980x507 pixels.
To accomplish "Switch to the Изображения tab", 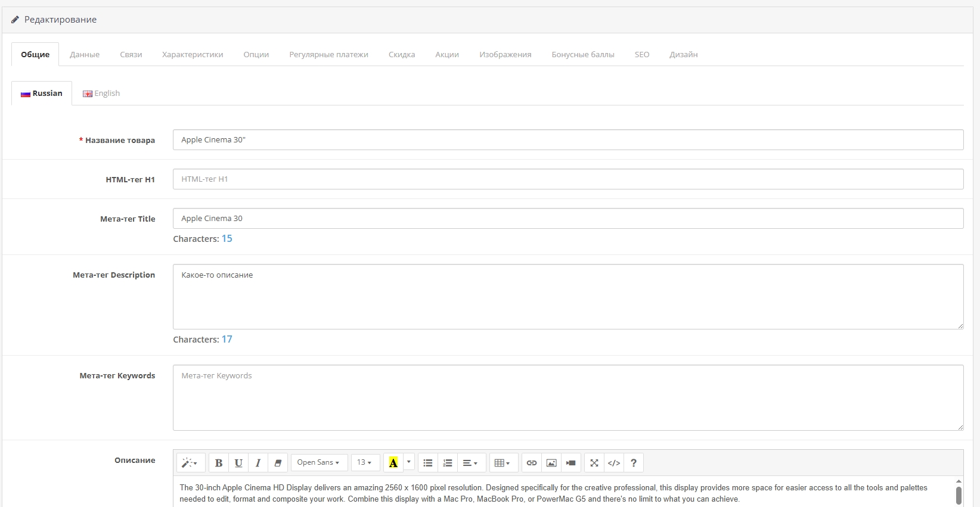I will [x=505, y=54].
